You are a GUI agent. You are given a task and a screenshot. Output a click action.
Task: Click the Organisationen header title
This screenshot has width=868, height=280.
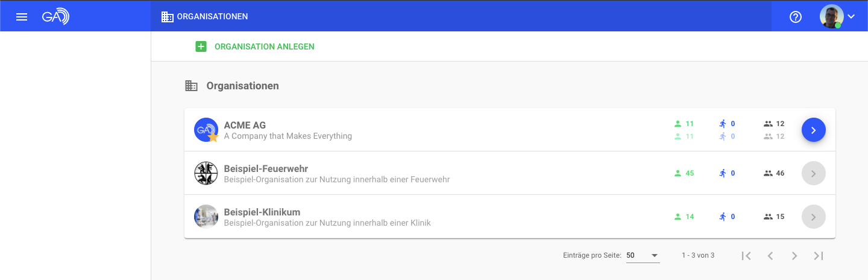[x=212, y=16]
